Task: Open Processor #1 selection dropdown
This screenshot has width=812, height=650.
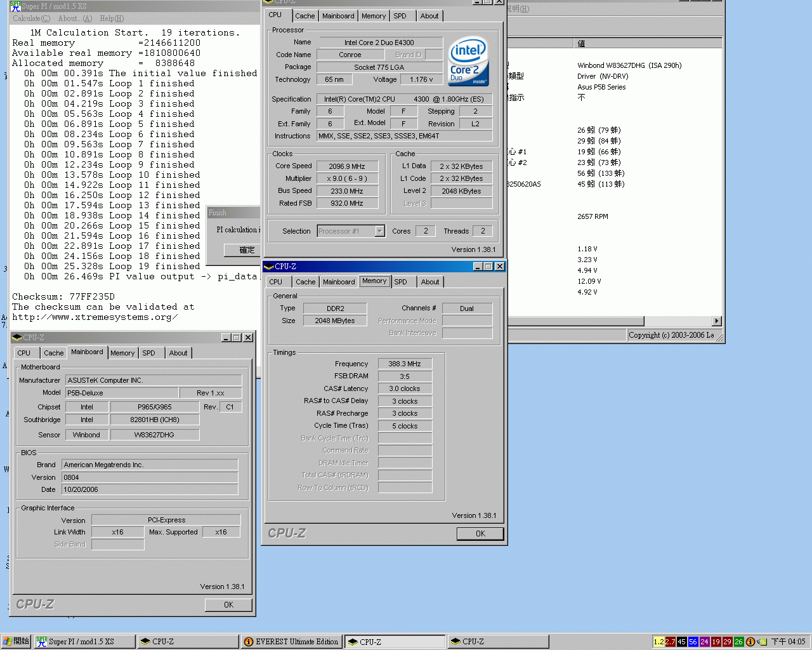Action: pyautogui.click(x=379, y=231)
